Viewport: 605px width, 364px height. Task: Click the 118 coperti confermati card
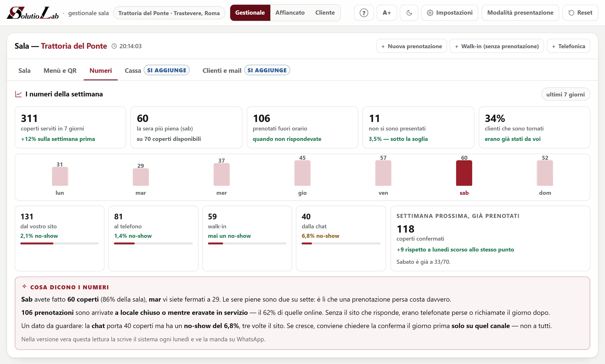coord(490,238)
